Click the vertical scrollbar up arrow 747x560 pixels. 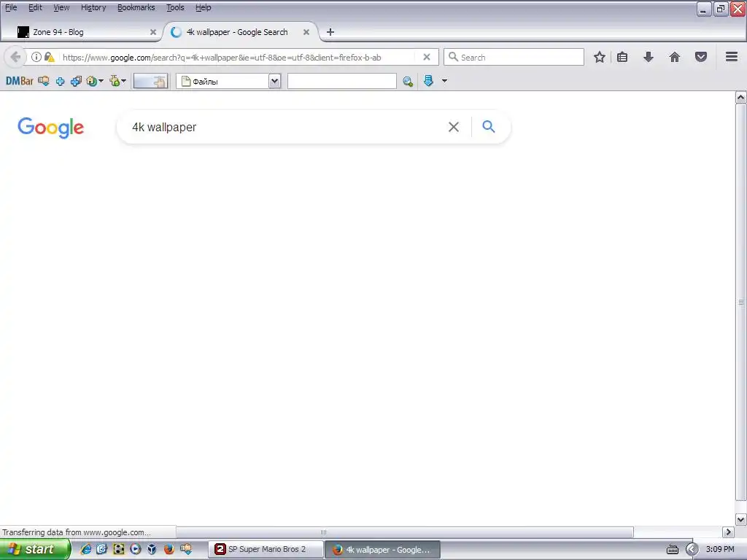[x=741, y=97]
